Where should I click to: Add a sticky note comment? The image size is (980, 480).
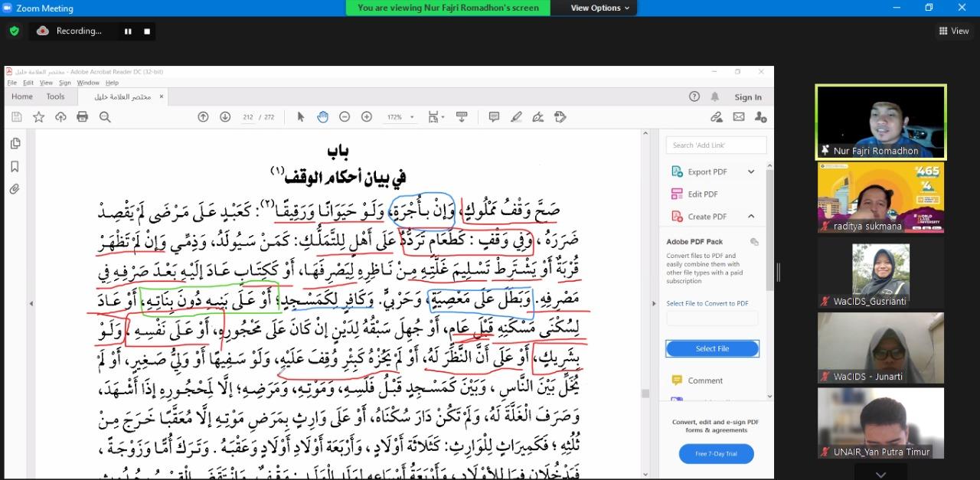(x=494, y=117)
